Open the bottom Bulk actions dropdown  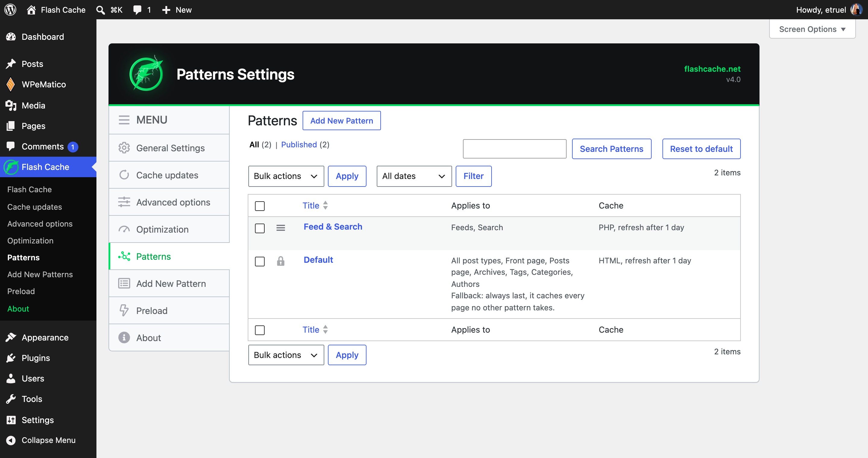(286, 355)
